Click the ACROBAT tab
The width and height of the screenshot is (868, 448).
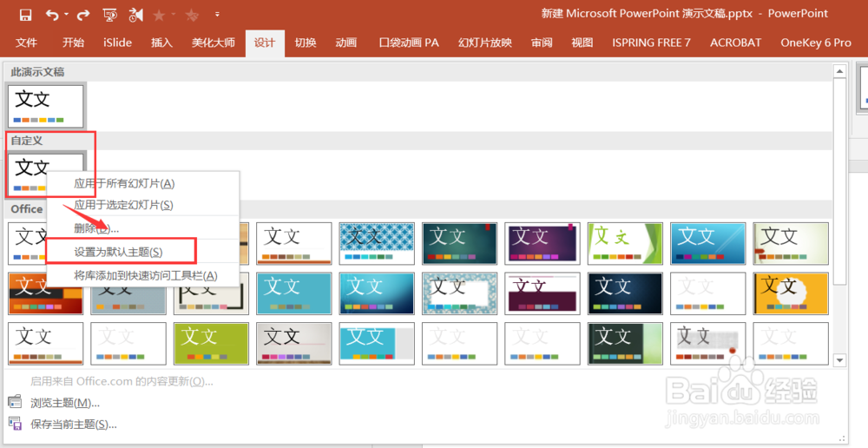(736, 43)
